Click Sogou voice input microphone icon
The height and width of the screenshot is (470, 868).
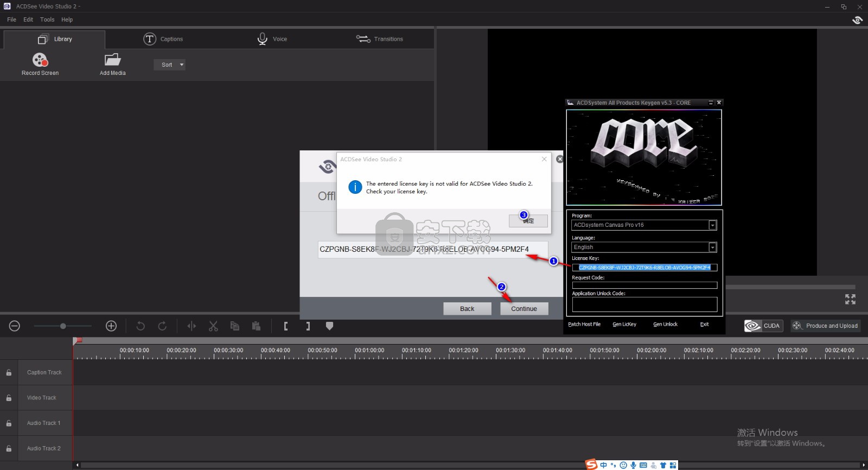coord(633,465)
